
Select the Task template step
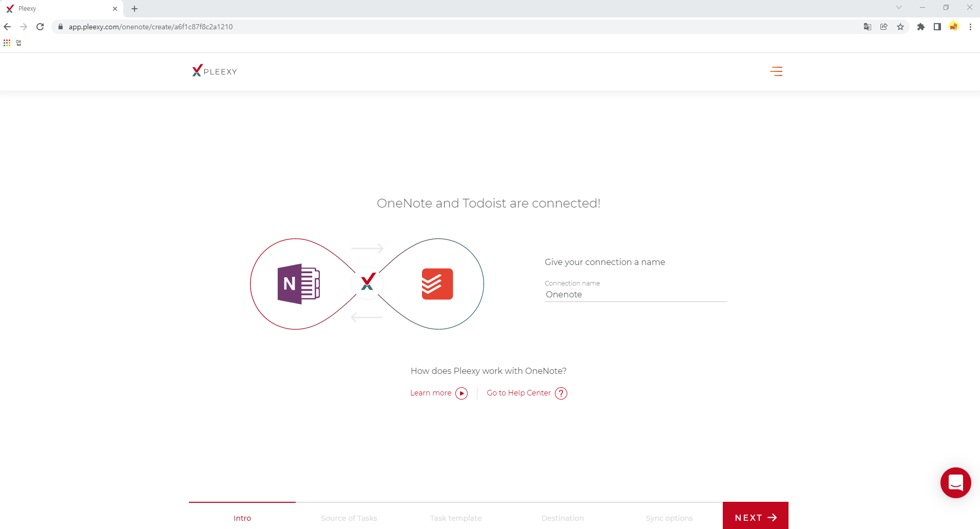pyautogui.click(x=456, y=518)
